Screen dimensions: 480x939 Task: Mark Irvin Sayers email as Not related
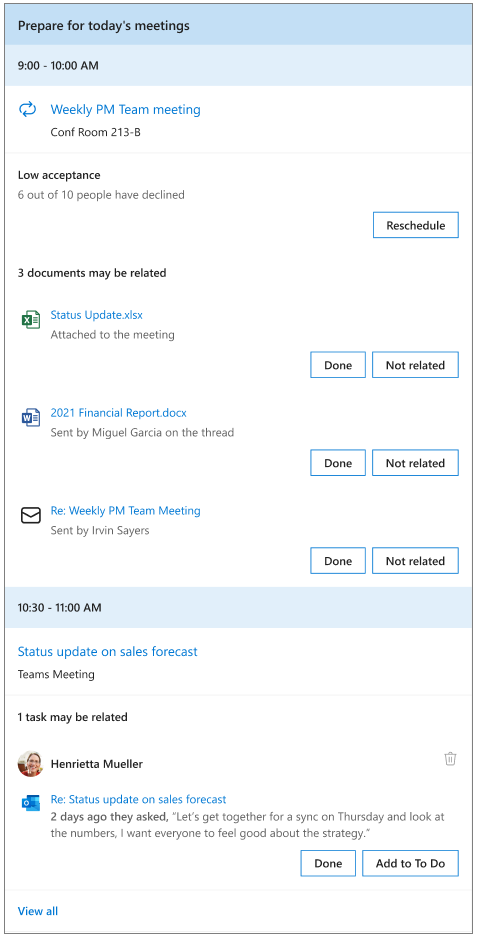tap(415, 561)
